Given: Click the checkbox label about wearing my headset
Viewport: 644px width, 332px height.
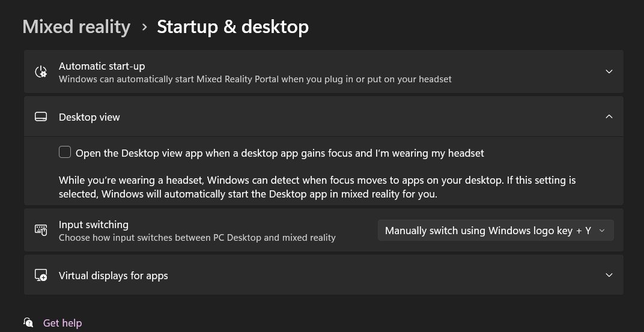Looking at the screenshot, I should (280, 153).
